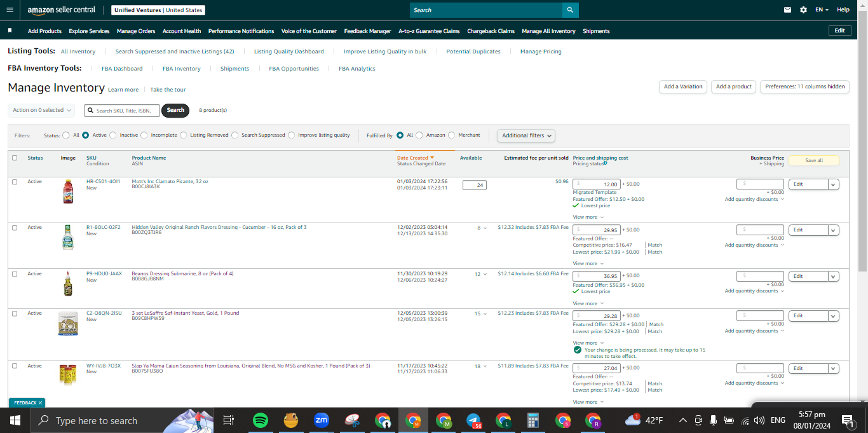Click the Date Created sort arrow
The width and height of the screenshot is (868, 433).
coord(432,158)
